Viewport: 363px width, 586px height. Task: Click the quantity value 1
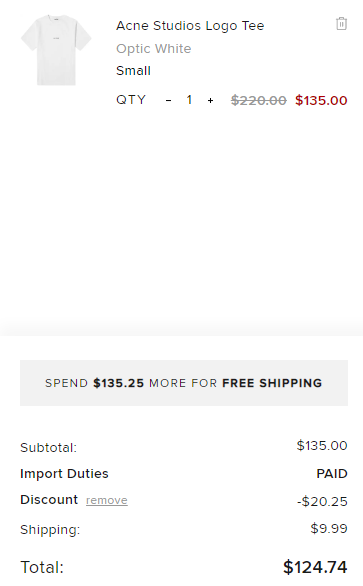tap(189, 100)
